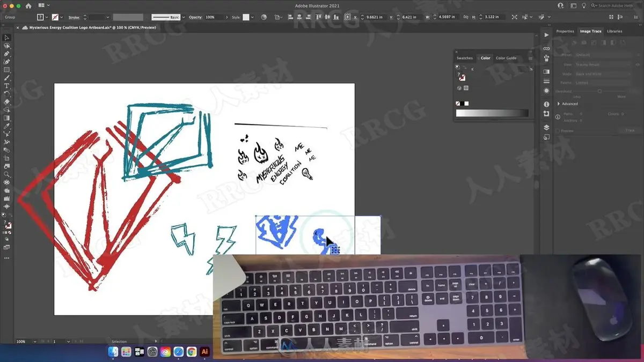Select the Paintbrush tool
Screen dimensions: 644x362
click(7, 78)
